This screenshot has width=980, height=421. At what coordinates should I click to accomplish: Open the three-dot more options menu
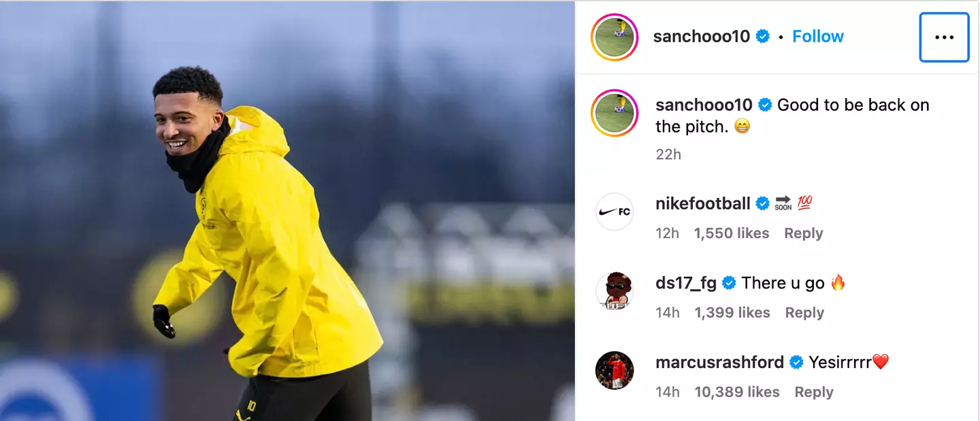944,37
